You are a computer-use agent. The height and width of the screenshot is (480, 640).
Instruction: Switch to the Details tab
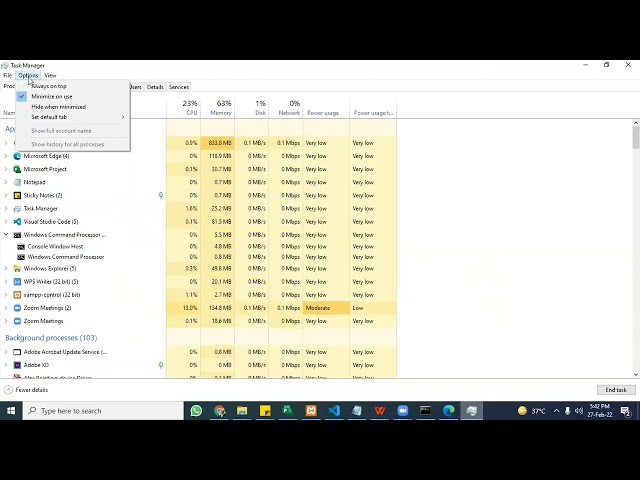click(x=155, y=87)
